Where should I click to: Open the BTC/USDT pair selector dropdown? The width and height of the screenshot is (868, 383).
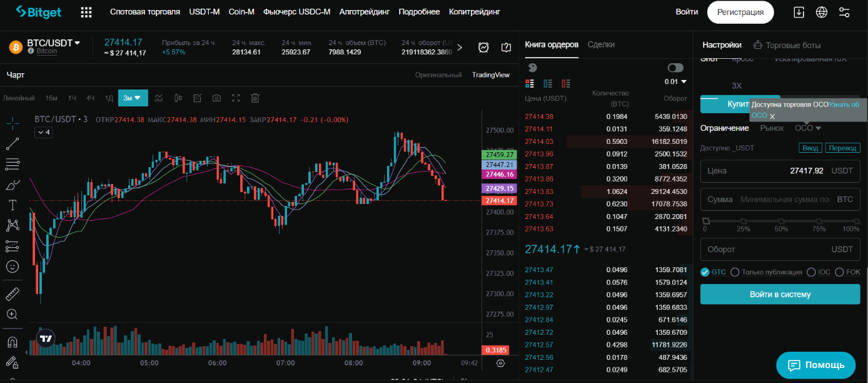click(54, 43)
